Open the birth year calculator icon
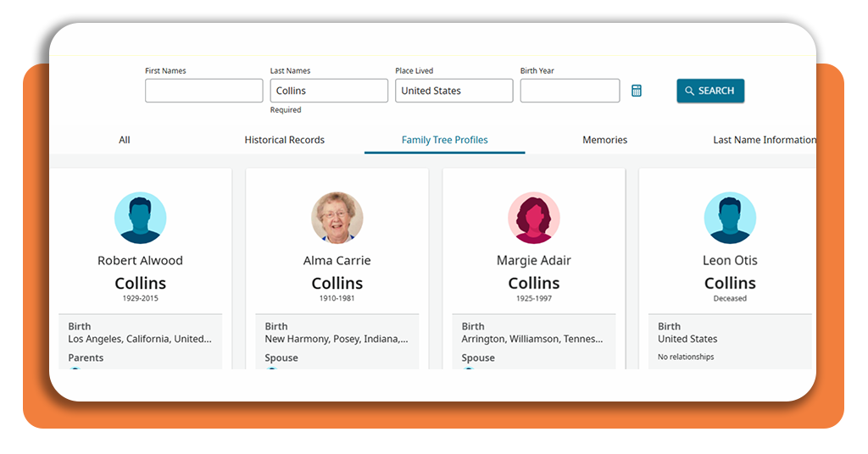Image resolution: width=868 pixels, height=454 pixels. pyautogui.click(x=637, y=91)
